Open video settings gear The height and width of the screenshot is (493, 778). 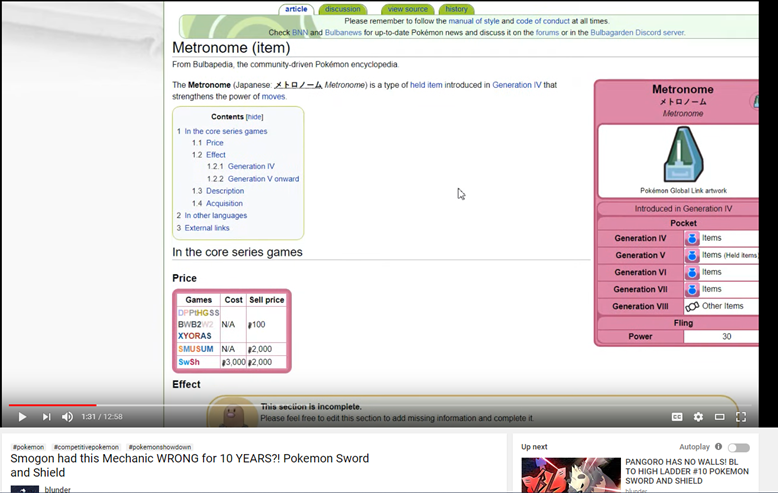click(698, 417)
